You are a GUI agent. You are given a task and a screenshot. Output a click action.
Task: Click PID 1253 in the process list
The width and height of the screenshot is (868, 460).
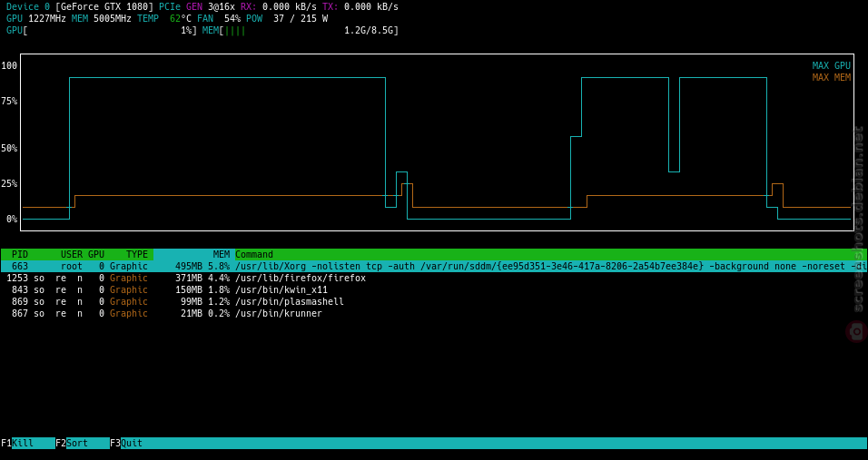point(17,279)
